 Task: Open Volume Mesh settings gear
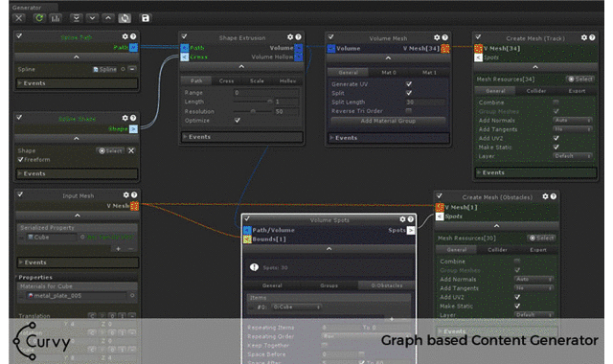(437, 37)
